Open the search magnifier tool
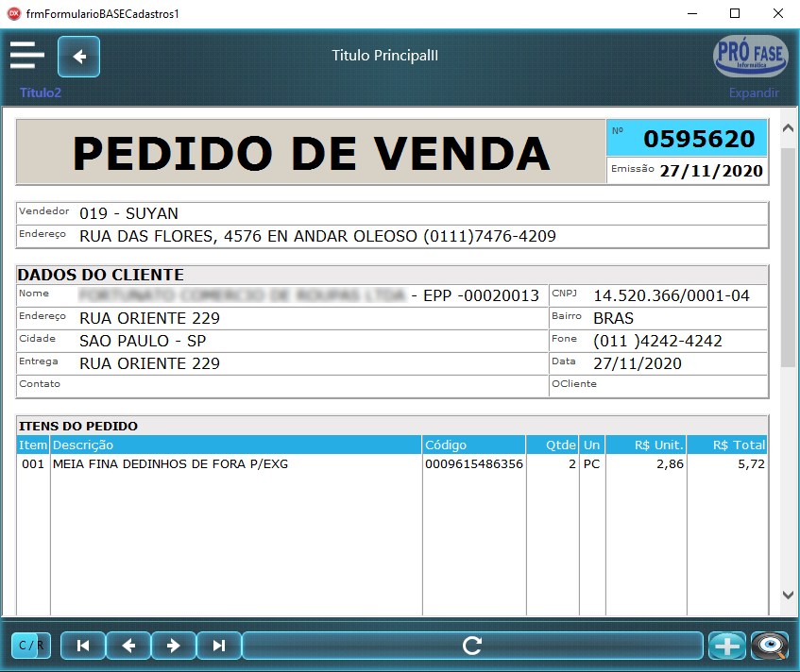The height and width of the screenshot is (672, 800). click(x=770, y=646)
